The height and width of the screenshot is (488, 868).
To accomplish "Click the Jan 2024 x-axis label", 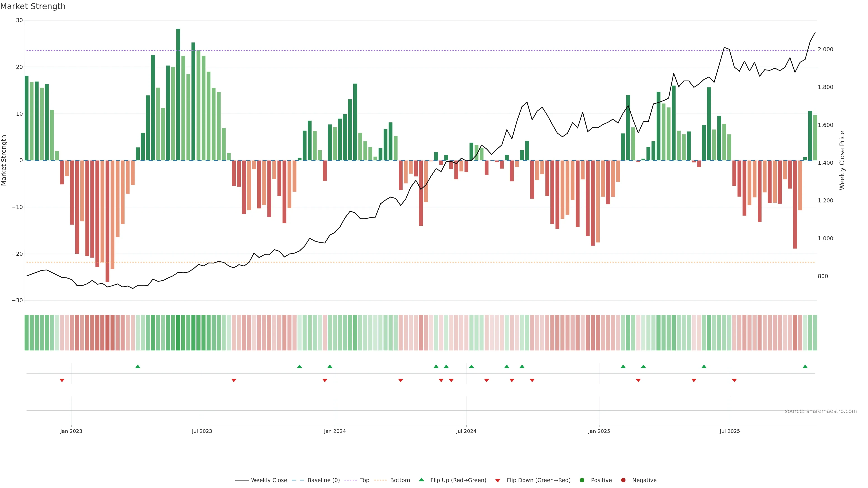I will 335,431.
